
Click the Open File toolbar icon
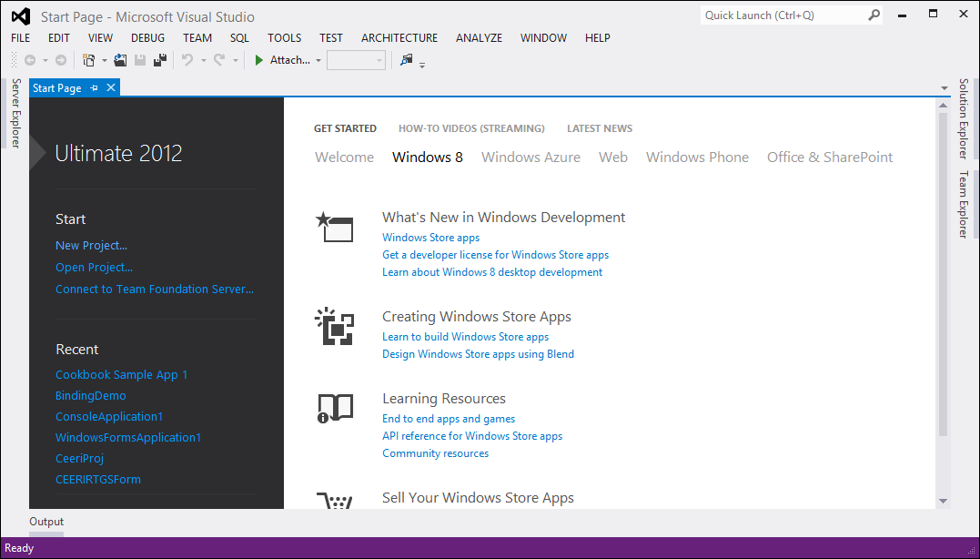(120, 60)
